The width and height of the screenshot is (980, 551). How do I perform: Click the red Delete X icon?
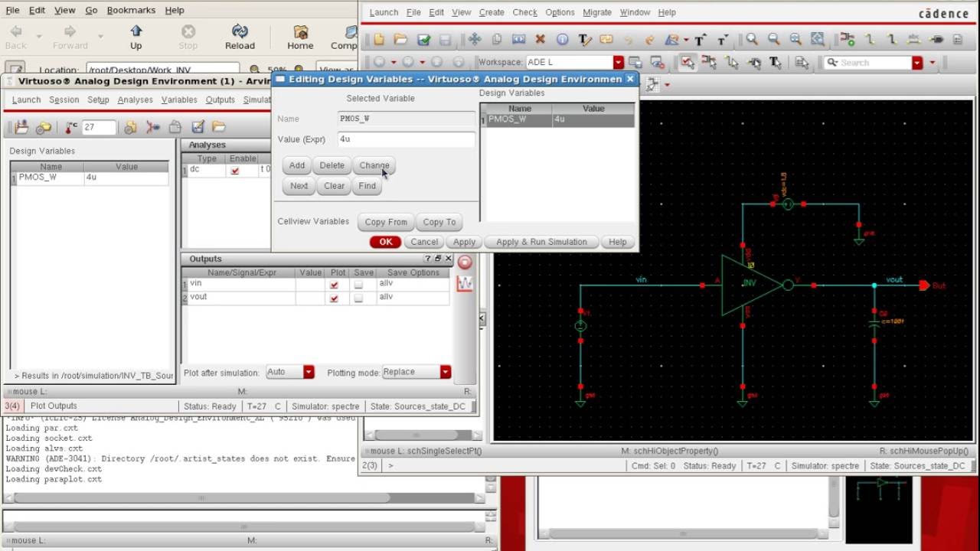pos(540,39)
